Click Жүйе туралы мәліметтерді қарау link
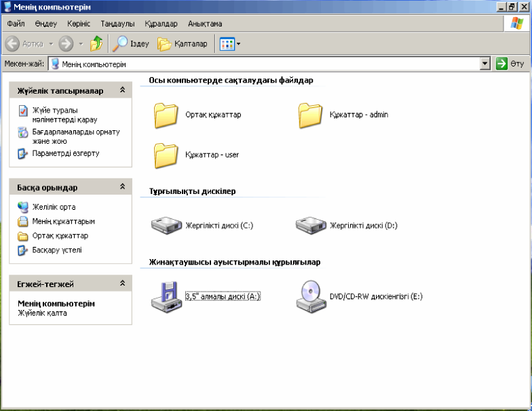This screenshot has height=411, width=532. point(65,115)
